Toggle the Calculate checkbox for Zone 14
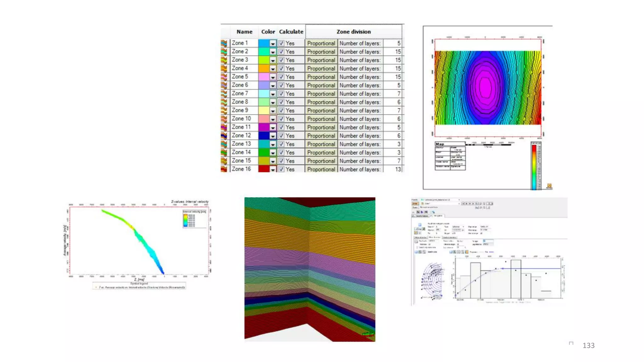 coord(281,152)
